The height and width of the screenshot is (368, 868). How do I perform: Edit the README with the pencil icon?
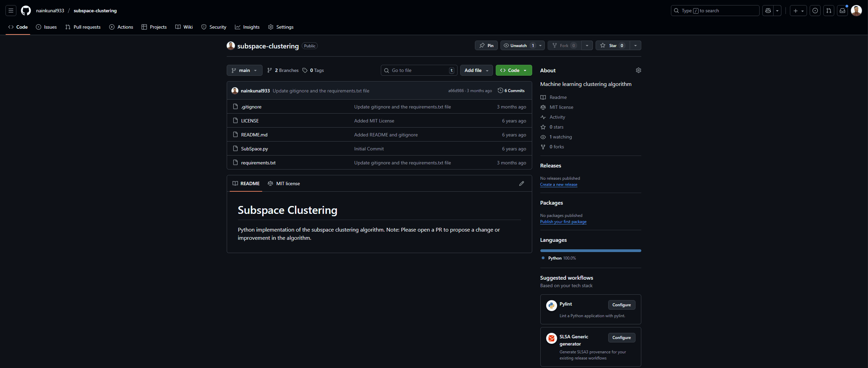pos(521,183)
